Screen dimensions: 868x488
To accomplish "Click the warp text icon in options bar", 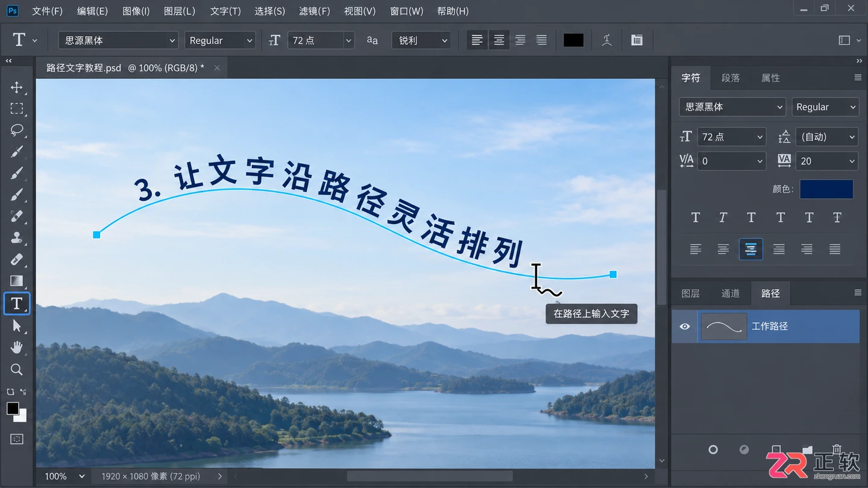I will point(607,40).
